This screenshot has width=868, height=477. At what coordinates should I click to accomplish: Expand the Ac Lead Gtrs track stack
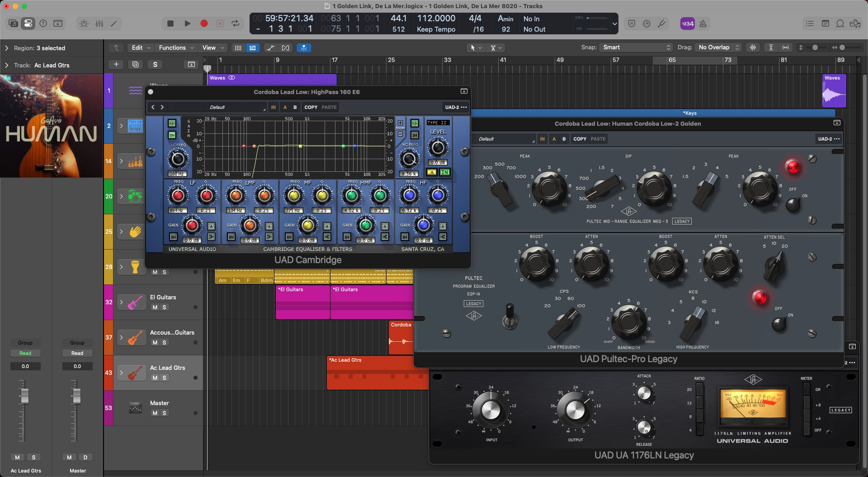pos(121,373)
